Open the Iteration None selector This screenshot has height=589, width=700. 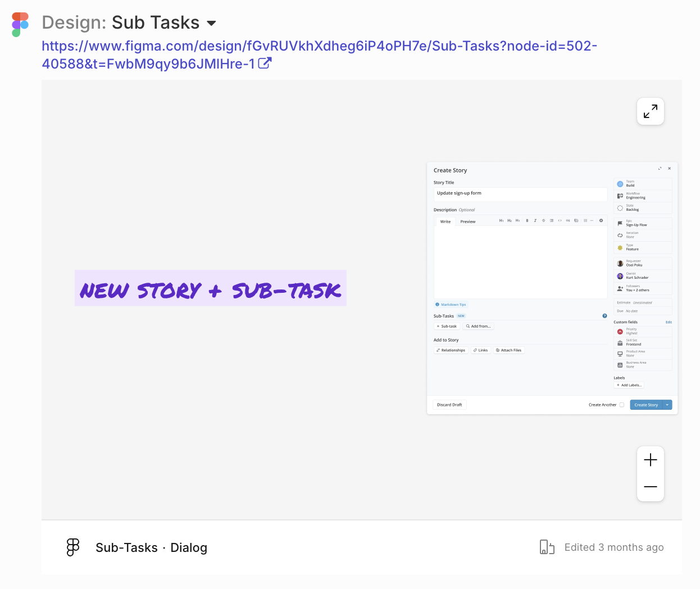(643, 235)
